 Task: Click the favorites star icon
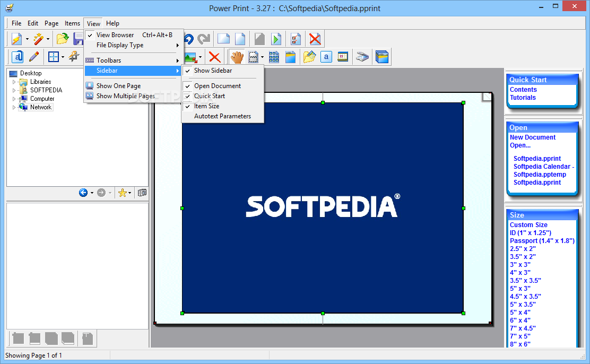pos(122,193)
